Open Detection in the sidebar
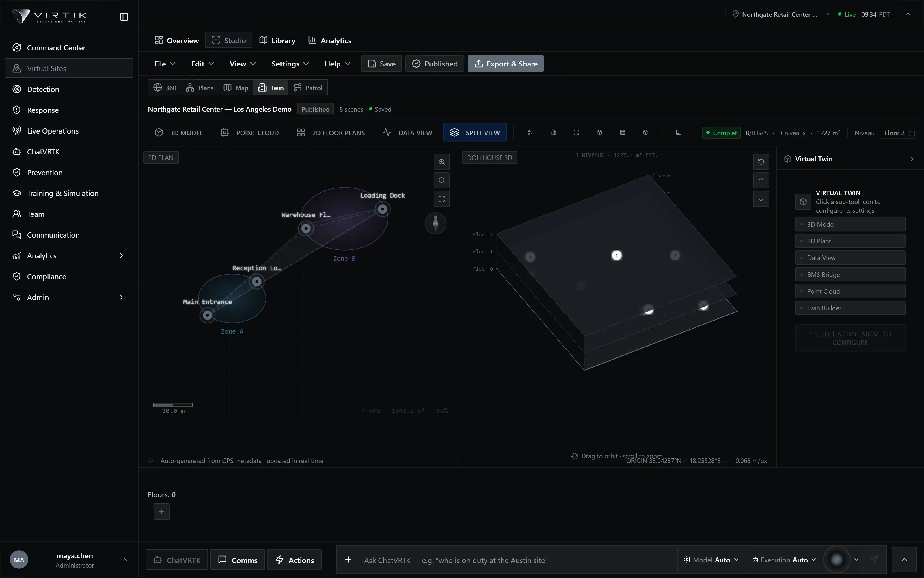924x578 pixels. click(x=69, y=89)
